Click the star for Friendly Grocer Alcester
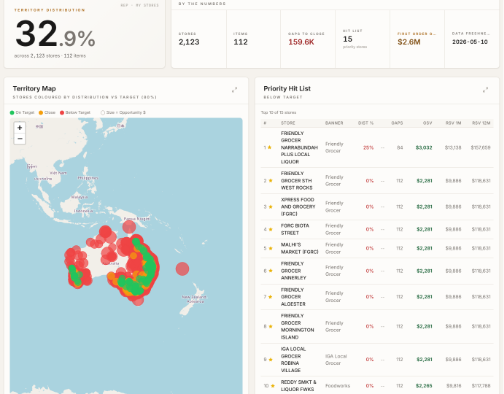This screenshot has height=394, width=504. (x=271, y=297)
